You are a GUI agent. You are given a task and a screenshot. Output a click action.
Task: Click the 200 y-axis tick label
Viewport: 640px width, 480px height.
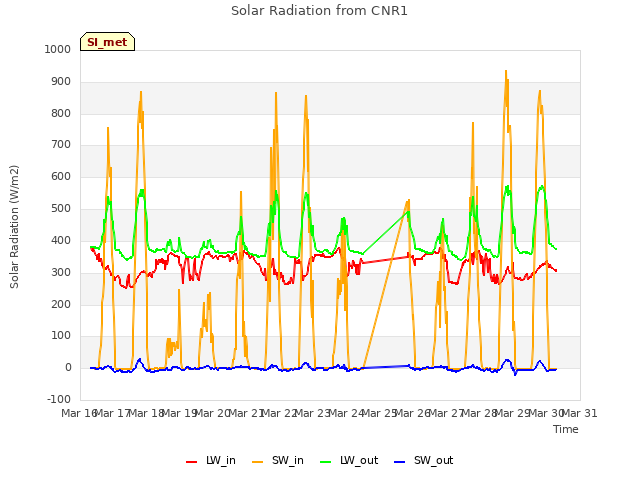tap(61, 304)
